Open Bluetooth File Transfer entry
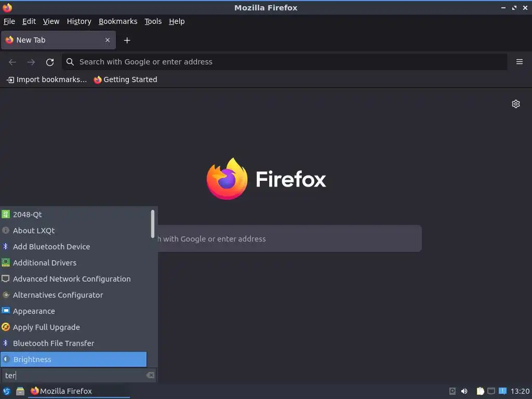 tap(74, 343)
